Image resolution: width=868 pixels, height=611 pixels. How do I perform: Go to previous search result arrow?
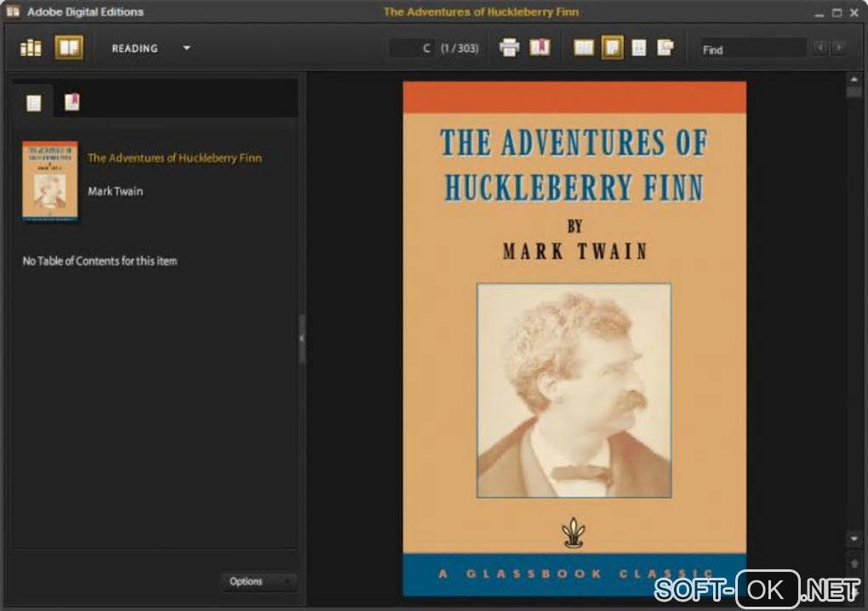point(820,49)
